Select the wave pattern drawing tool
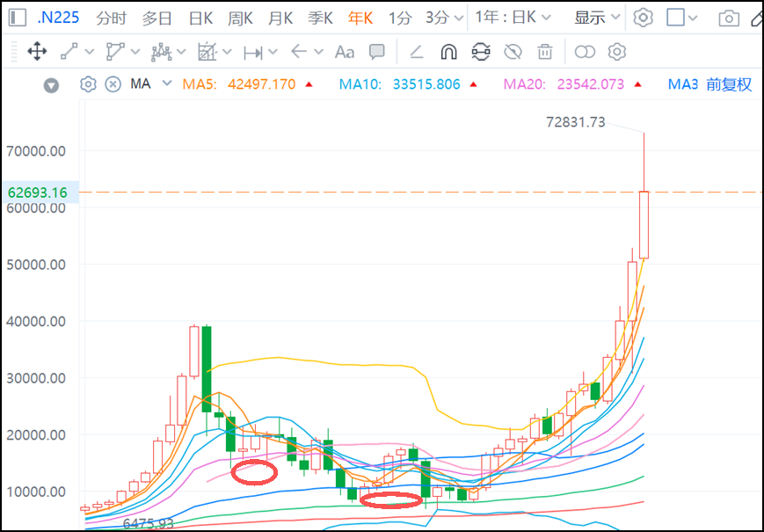The height and width of the screenshot is (532, 764). [x=161, y=52]
